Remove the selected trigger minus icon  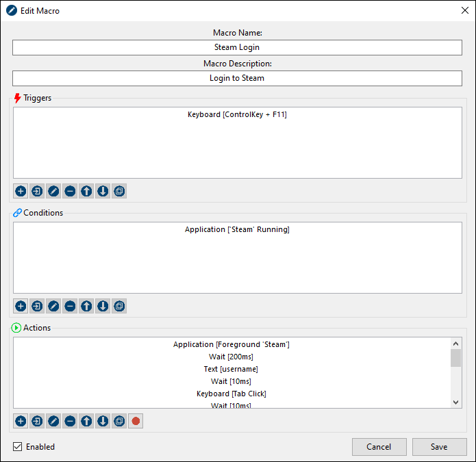coord(70,191)
